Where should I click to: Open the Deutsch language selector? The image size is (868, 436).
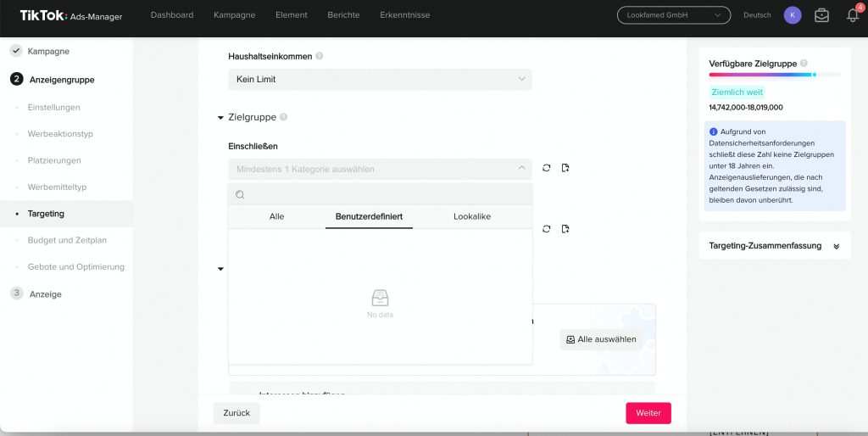[x=757, y=15]
